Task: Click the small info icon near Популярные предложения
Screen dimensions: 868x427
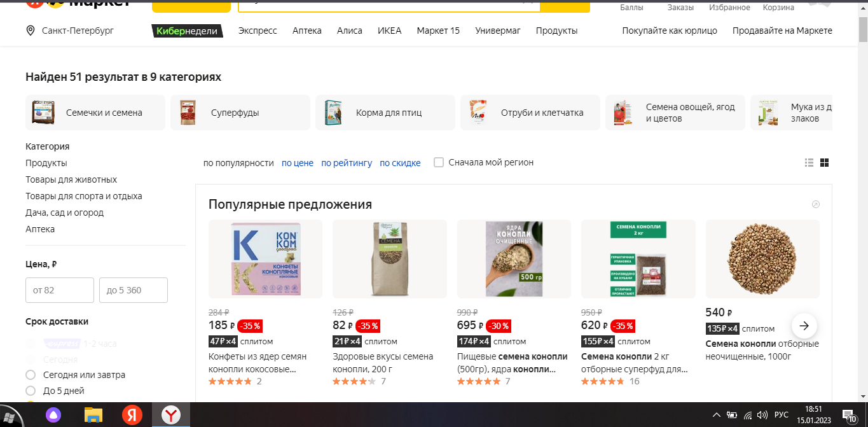Action: click(816, 204)
